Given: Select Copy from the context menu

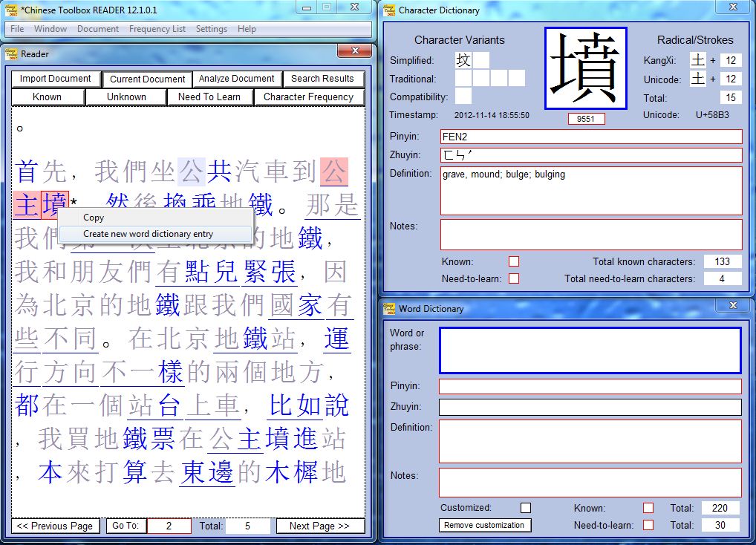Looking at the screenshot, I should (94, 218).
